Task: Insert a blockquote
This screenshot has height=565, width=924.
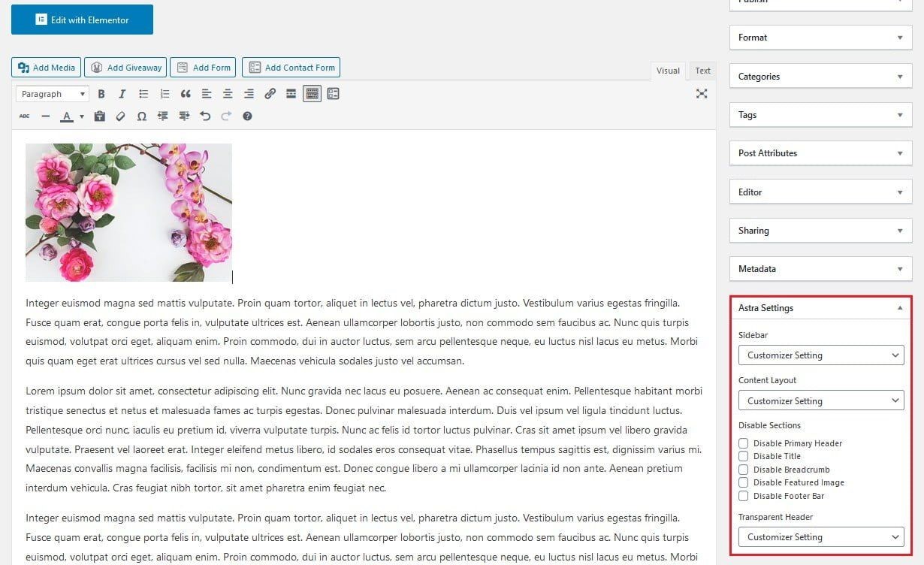Action: coord(186,94)
